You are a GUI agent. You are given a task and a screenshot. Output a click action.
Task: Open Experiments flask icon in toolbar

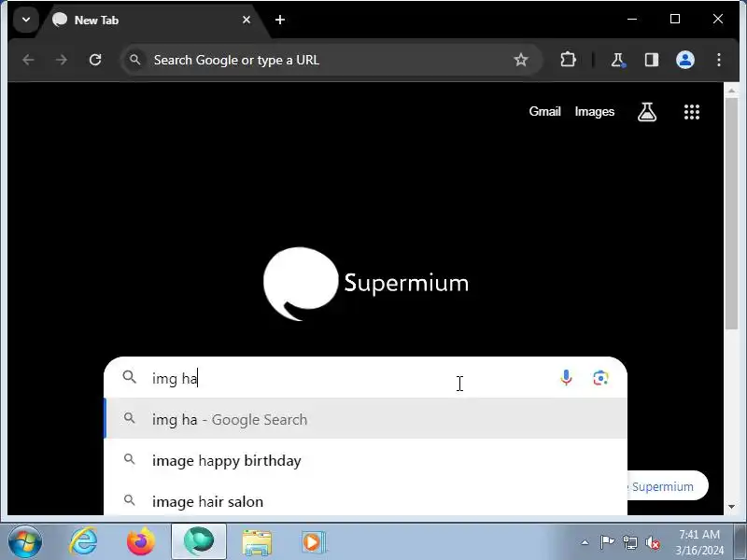coord(618,60)
